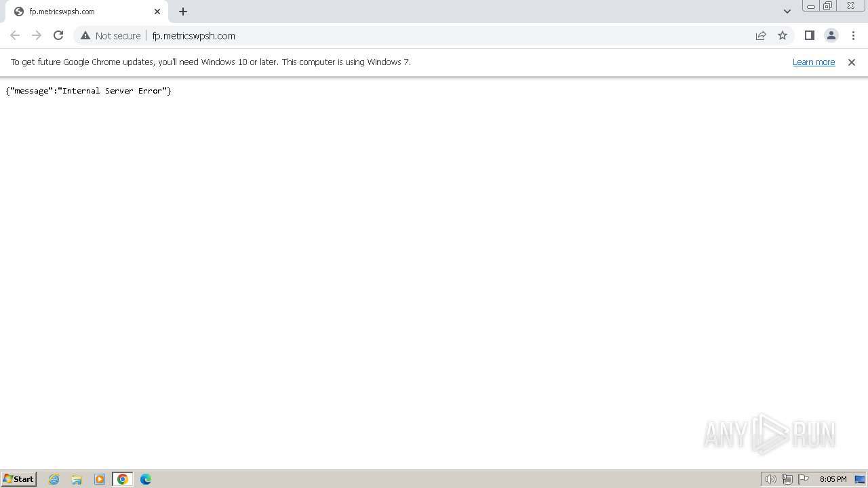
Task: Close the fp.metricswpsh.com tab
Action: pyautogui.click(x=157, y=12)
